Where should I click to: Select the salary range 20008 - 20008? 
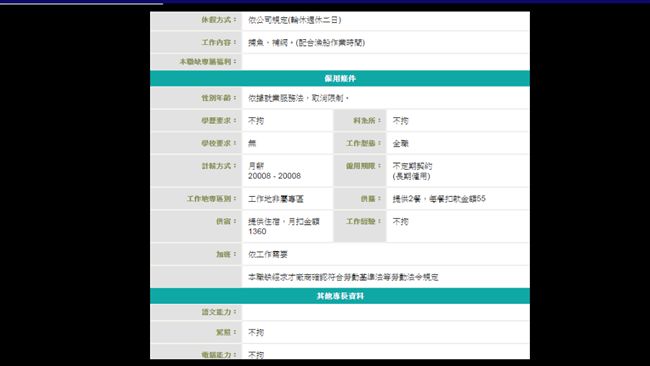point(274,176)
